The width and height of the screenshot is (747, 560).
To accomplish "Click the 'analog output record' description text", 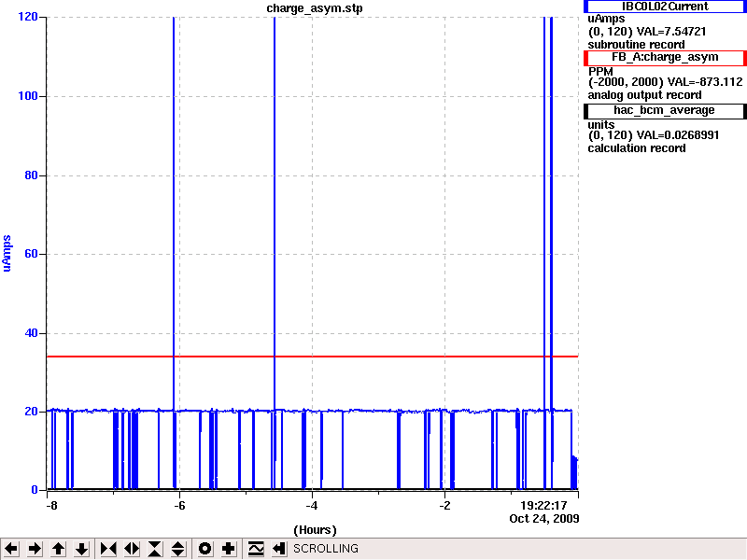I will pos(644,95).
